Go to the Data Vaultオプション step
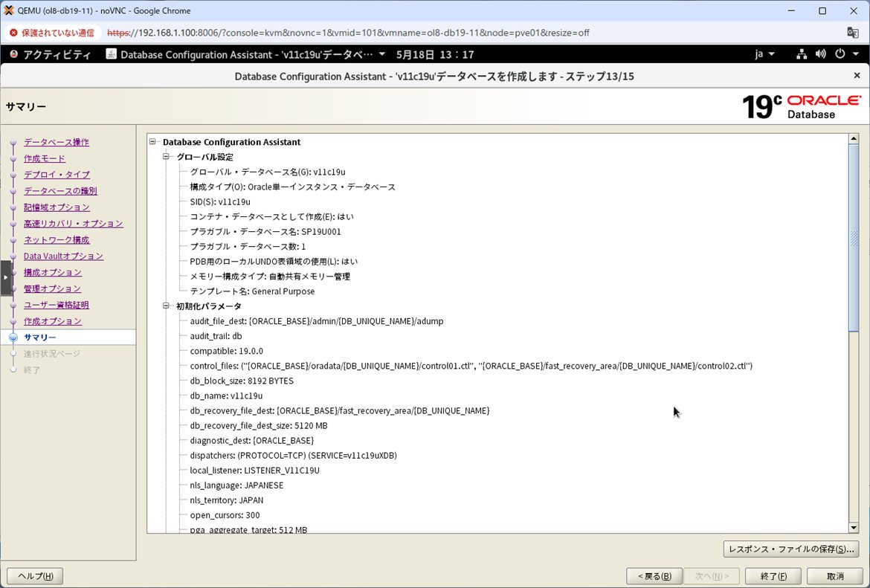This screenshot has height=588, width=870. click(x=63, y=256)
